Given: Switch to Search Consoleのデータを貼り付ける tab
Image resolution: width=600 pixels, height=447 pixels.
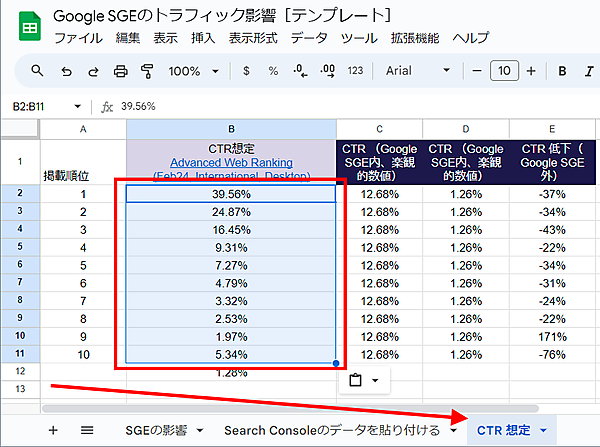Looking at the screenshot, I should pyautogui.click(x=332, y=431).
